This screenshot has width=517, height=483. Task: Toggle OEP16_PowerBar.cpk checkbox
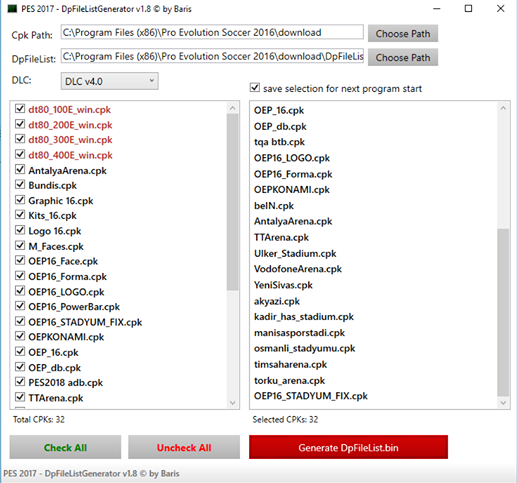20,306
